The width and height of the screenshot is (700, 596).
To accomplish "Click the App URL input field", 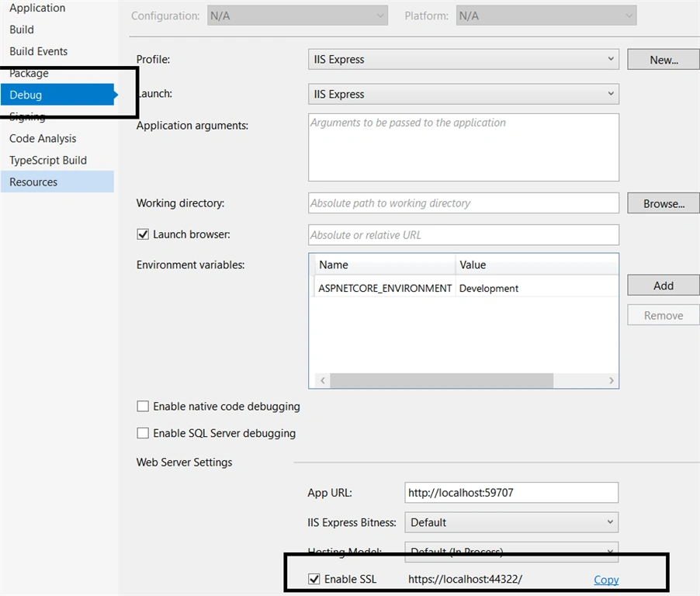I will tap(511, 493).
